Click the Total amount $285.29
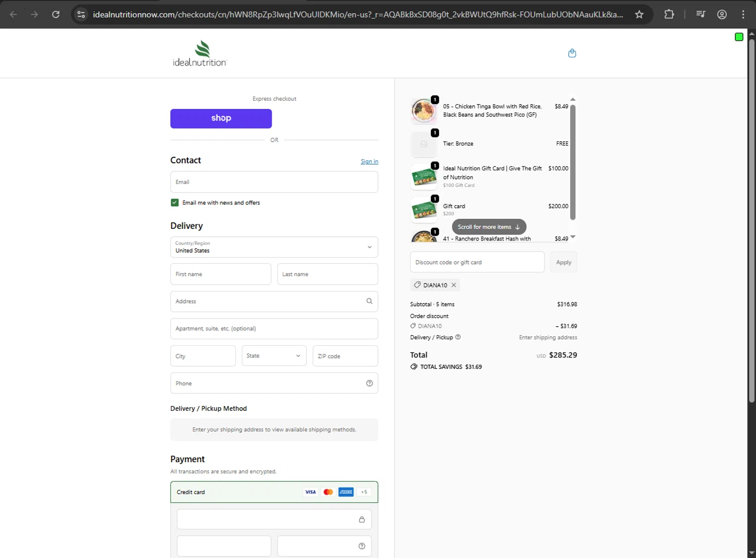The height and width of the screenshot is (558, 756). pyautogui.click(x=563, y=355)
